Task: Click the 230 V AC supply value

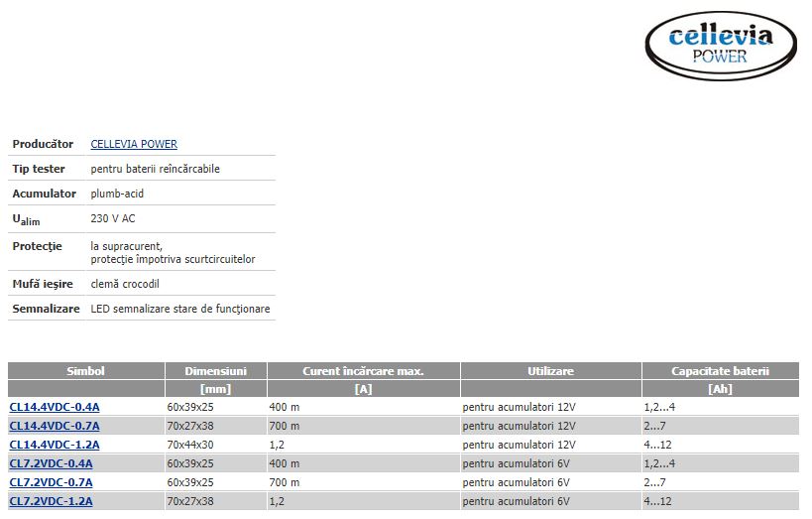Action: pos(113,218)
